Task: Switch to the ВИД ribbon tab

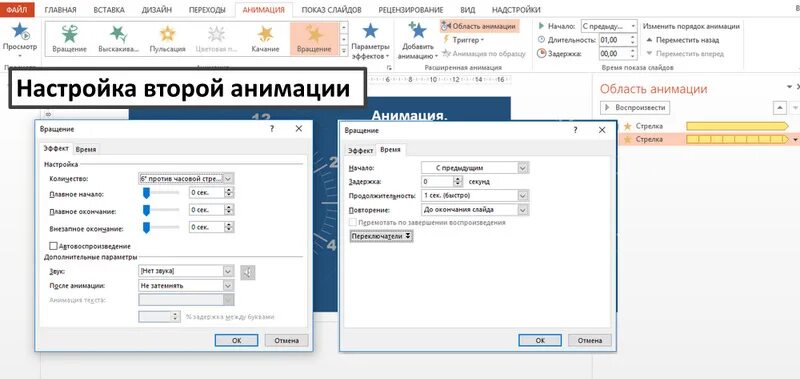Action: point(467,10)
